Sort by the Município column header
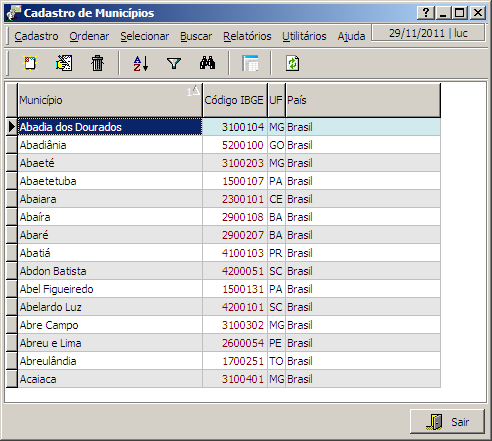Viewport: 492px width, 441px height. tap(110, 100)
